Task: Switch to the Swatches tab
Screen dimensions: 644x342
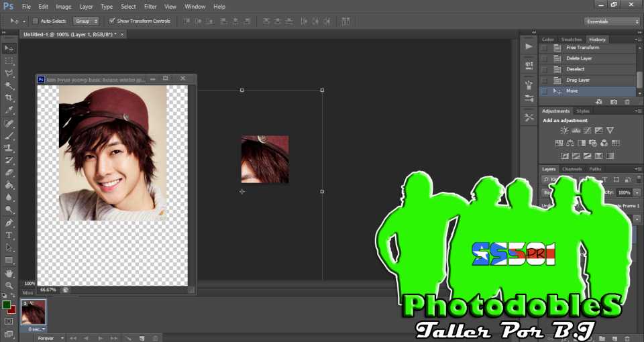Action: 572,40
